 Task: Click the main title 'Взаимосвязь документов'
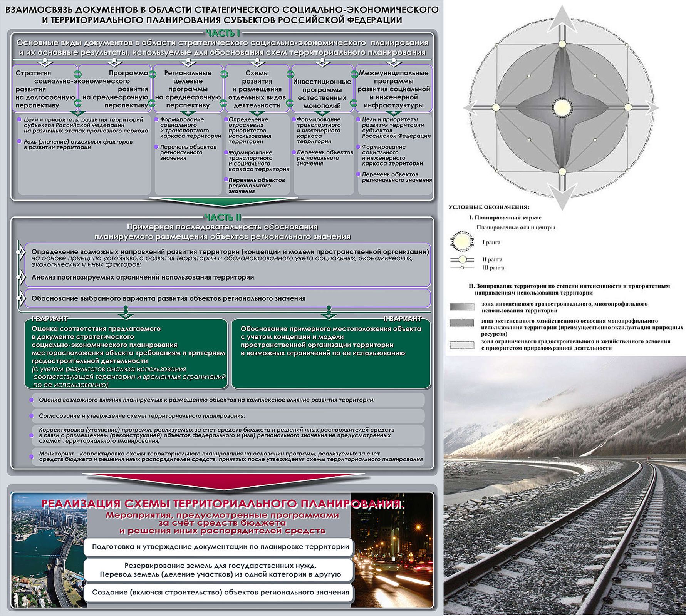click(x=222, y=15)
